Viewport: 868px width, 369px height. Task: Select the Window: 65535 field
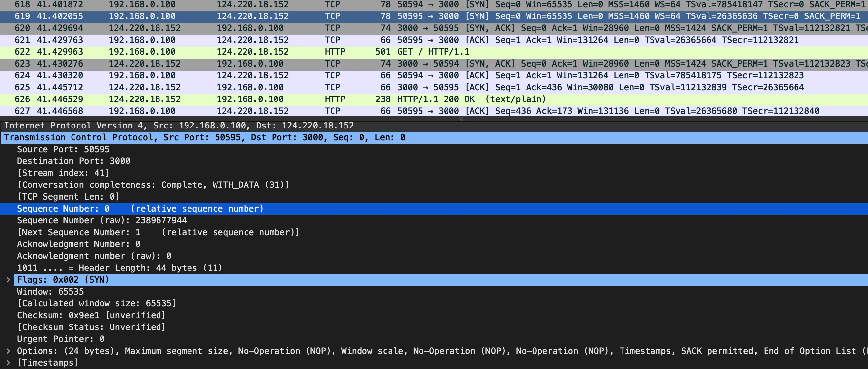[x=434, y=292]
